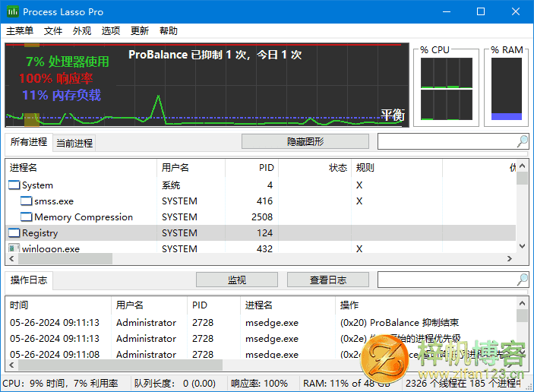Click the log horizontal scrollbar thumb
This screenshot has width=534, height=392.
coord(120,365)
